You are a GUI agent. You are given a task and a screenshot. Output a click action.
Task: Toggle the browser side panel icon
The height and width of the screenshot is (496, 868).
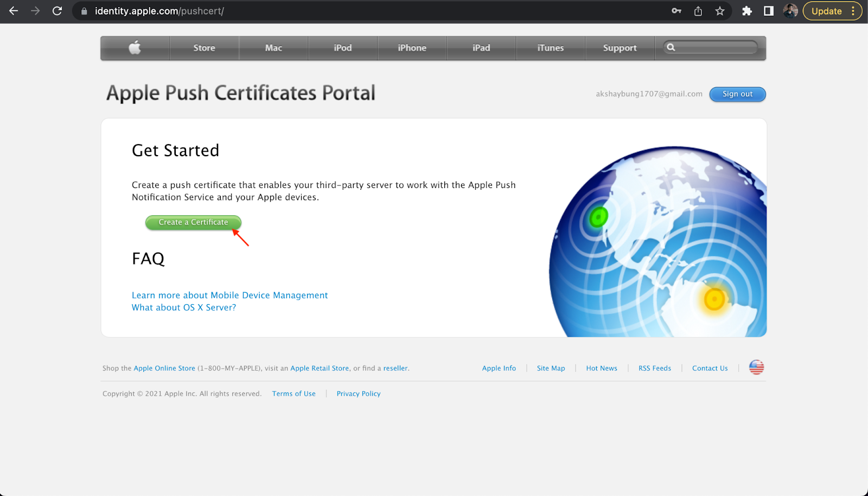(769, 11)
